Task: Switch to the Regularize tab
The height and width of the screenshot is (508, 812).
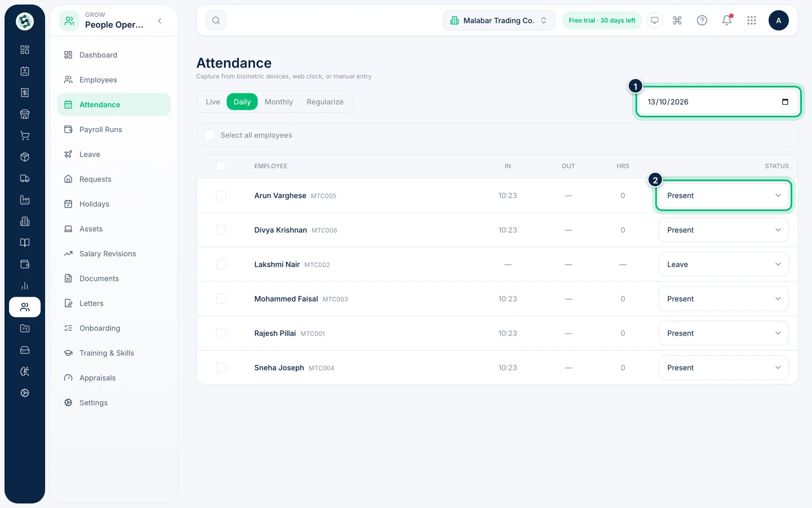Action: coord(325,102)
